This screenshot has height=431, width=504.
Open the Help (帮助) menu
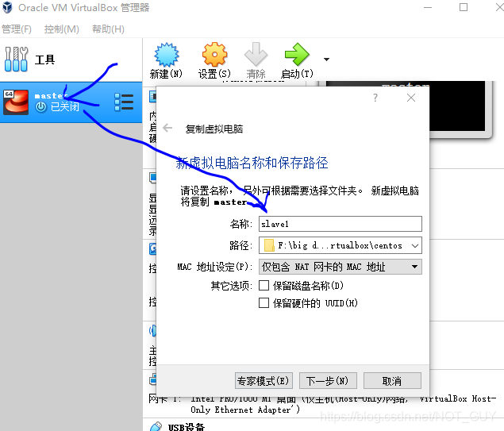click(x=108, y=29)
